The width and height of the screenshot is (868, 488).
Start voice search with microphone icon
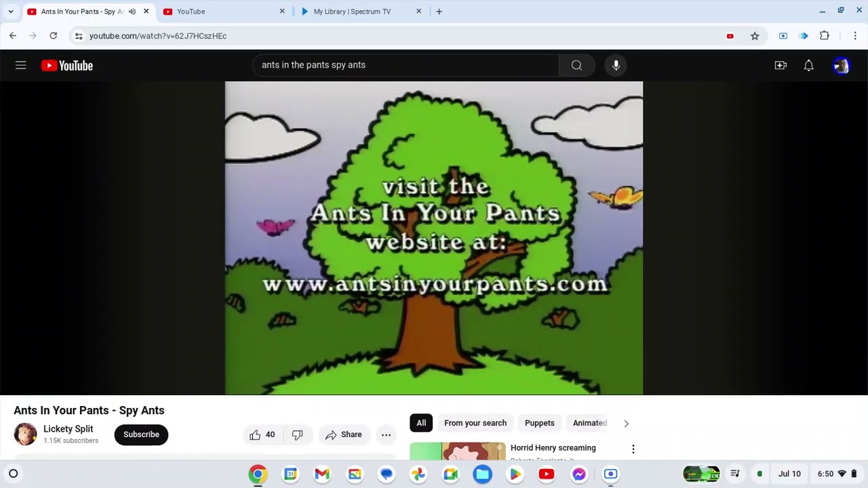point(616,65)
